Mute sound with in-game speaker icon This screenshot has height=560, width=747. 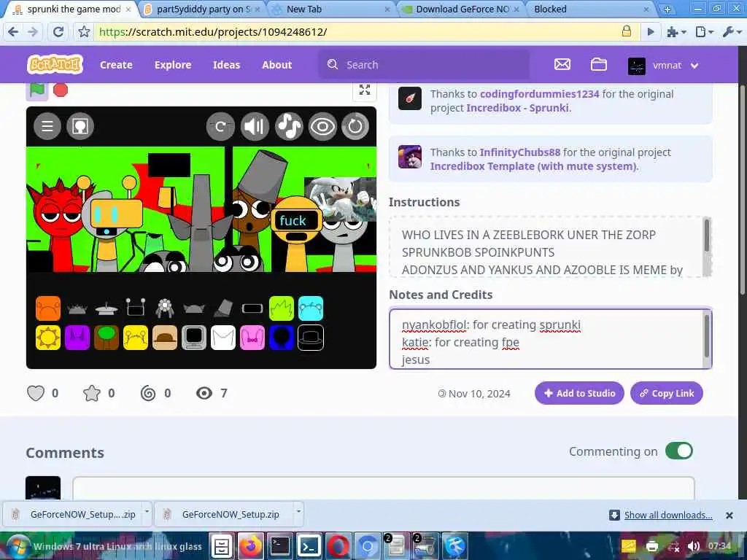point(255,127)
